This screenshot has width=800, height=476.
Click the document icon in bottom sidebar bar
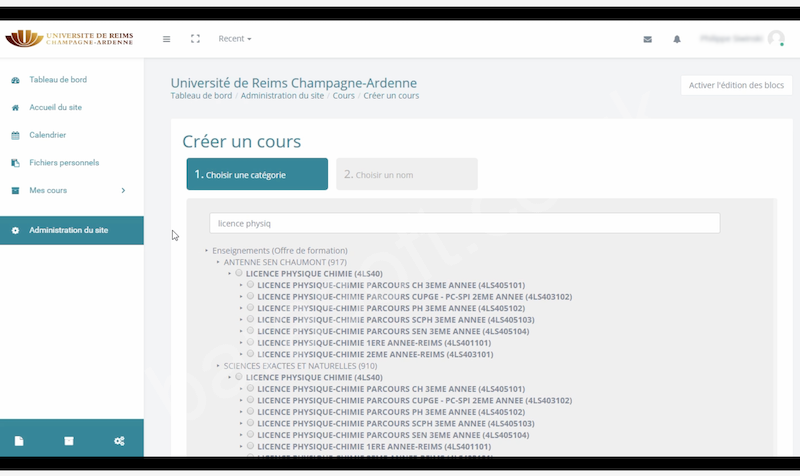click(19, 441)
